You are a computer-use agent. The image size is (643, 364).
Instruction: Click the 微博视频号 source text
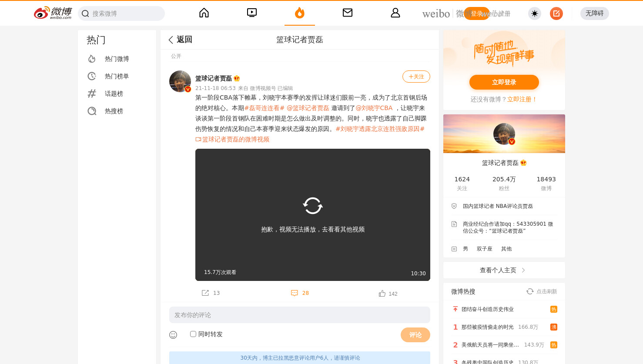(x=263, y=88)
